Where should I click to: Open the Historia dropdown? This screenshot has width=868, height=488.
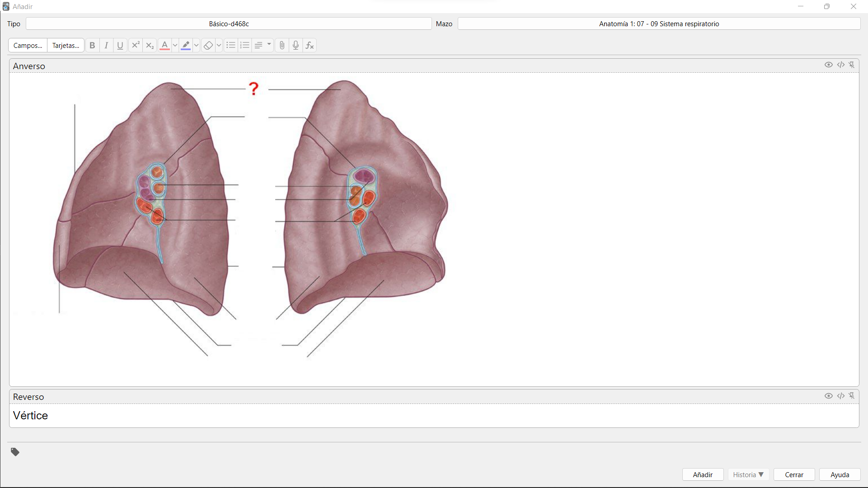coord(748,474)
